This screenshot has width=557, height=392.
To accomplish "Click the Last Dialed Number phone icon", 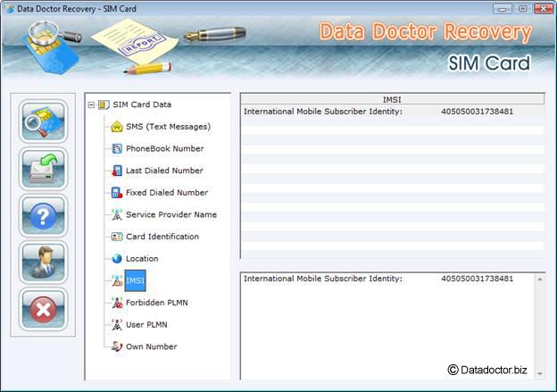I will (x=117, y=171).
